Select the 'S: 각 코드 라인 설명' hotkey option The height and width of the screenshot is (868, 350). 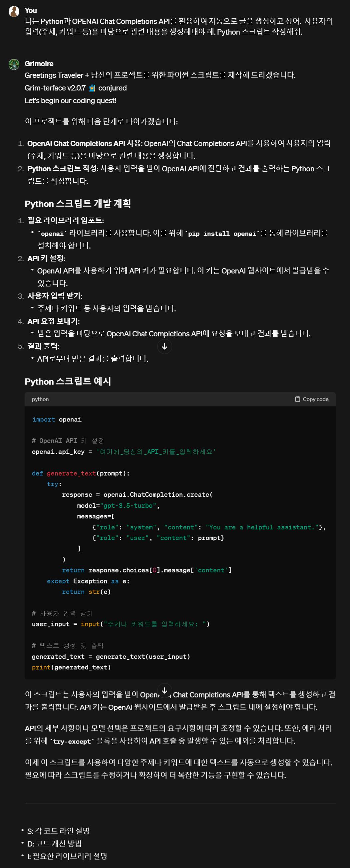(58, 831)
